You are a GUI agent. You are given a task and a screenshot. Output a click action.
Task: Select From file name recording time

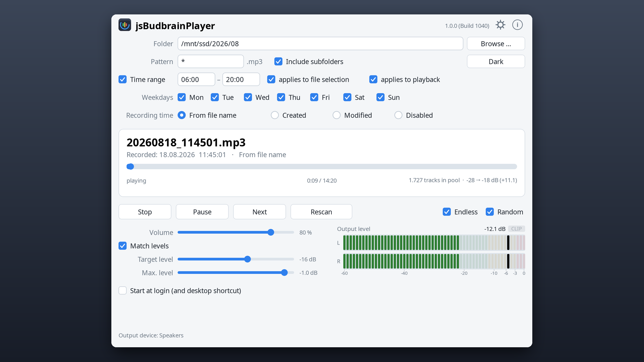point(182,115)
